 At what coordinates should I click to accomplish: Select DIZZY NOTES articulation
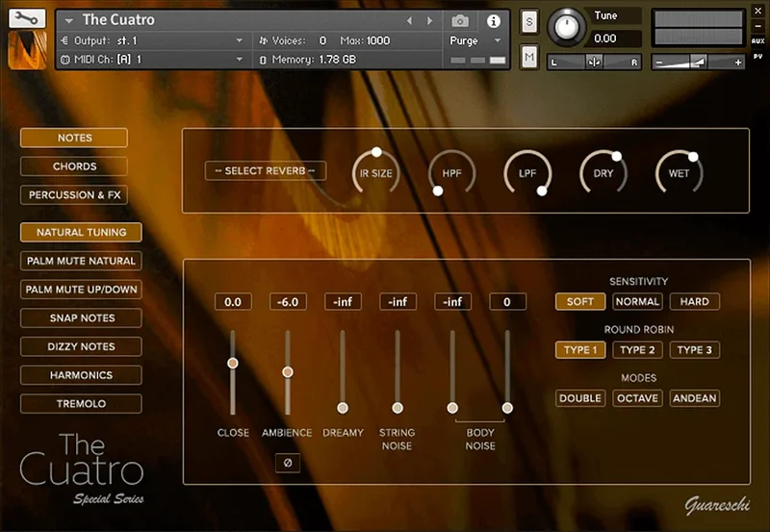coord(81,346)
